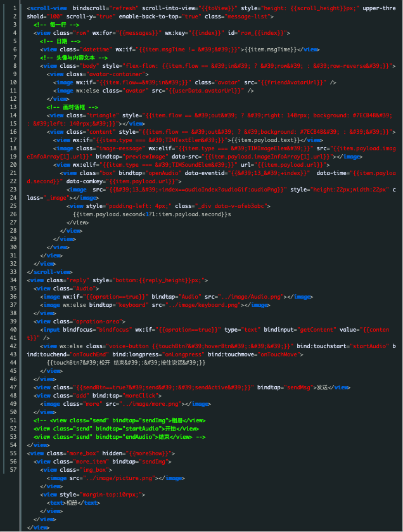Click the green comment 画对话框
Image resolution: width=403 pixels, height=532 pixels.
[72, 107]
